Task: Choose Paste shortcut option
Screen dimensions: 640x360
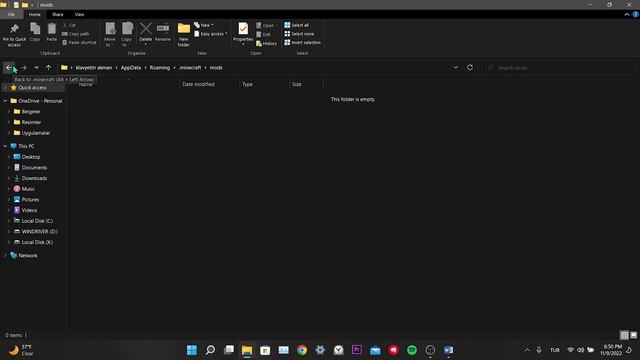Action: [79, 42]
